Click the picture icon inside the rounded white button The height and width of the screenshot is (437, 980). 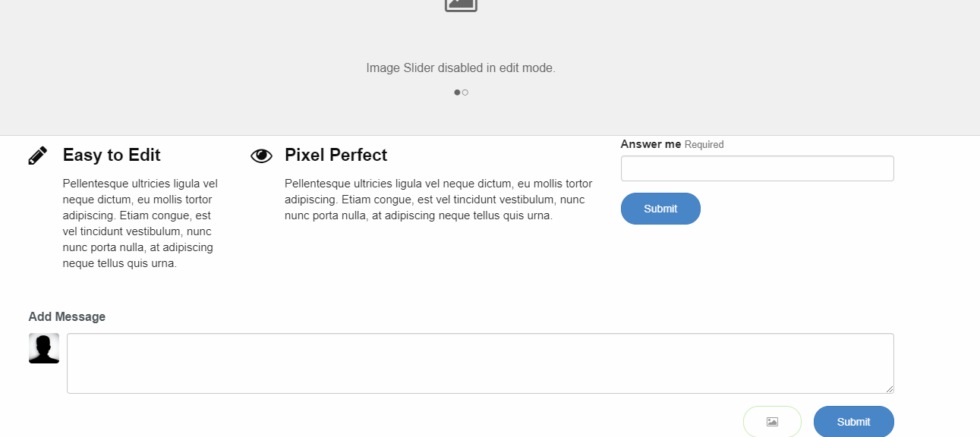point(772,422)
